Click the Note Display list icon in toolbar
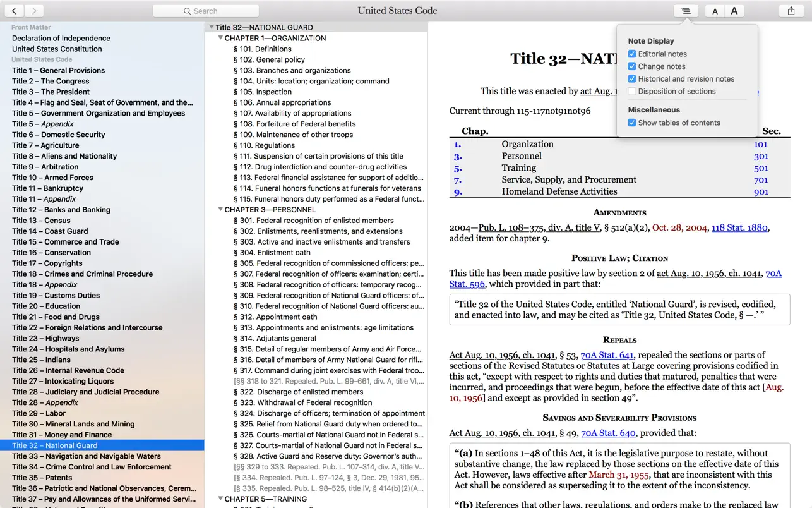Screen dimensions: 812x508 [686, 10]
